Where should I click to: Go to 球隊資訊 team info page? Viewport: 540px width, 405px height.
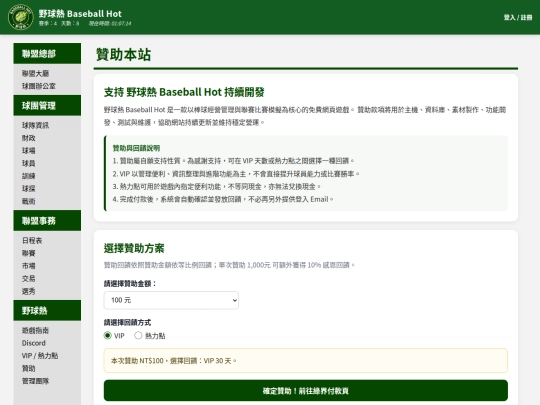pyautogui.click(x=35, y=125)
